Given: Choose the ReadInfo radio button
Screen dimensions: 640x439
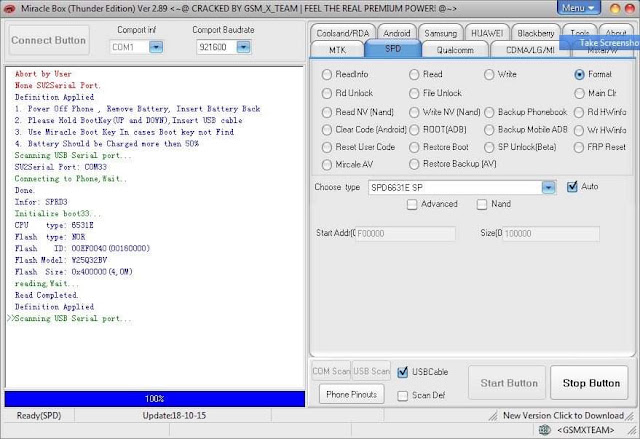Looking at the screenshot, I should [327, 75].
